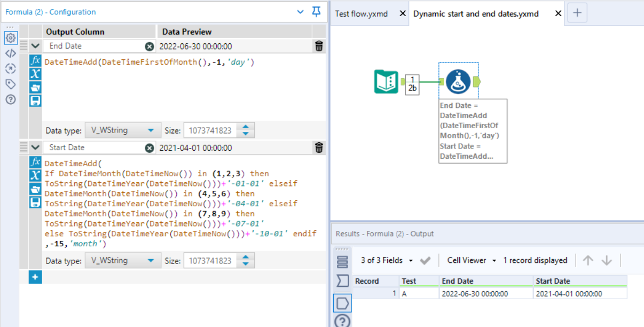Show messages view in Results panel
The height and width of the screenshot is (327, 644).
click(x=342, y=262)
